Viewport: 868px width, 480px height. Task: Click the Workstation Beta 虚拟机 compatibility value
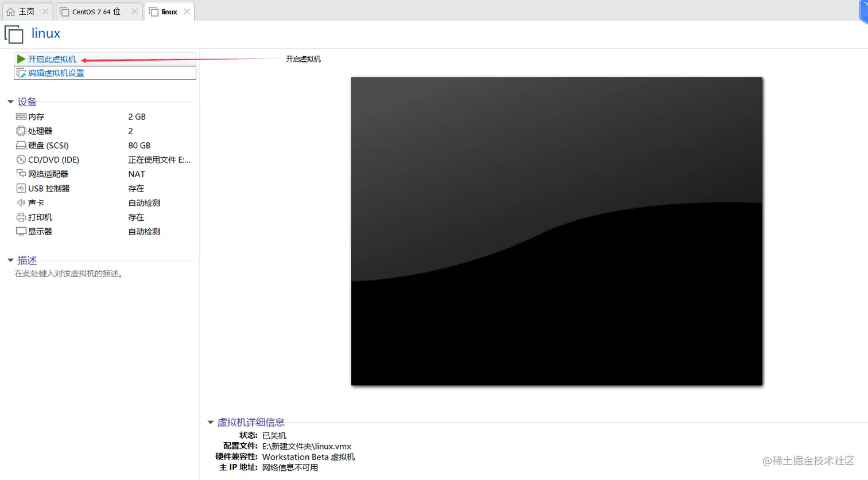coord(308,457)
